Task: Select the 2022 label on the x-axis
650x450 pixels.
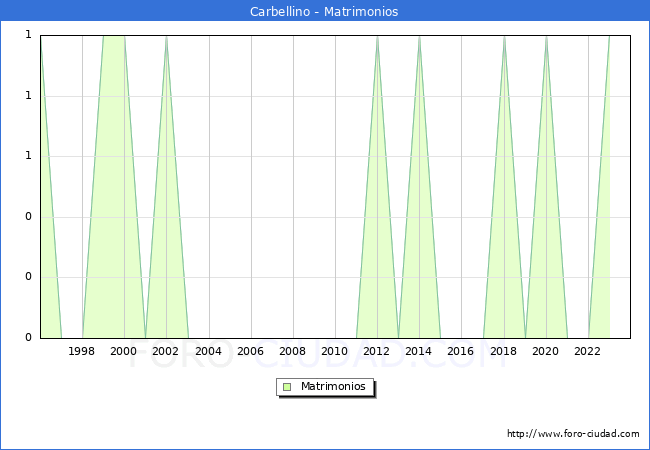Action: point(587,351)
